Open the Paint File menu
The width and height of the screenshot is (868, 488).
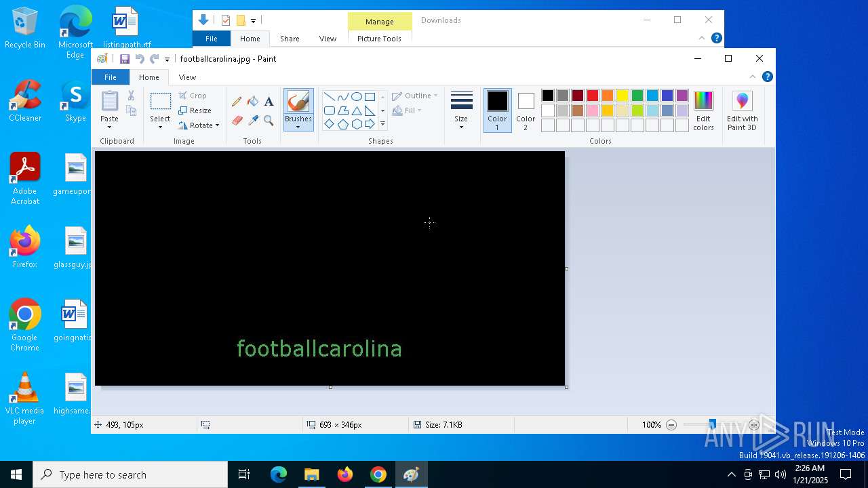click(x=110, y=77)
